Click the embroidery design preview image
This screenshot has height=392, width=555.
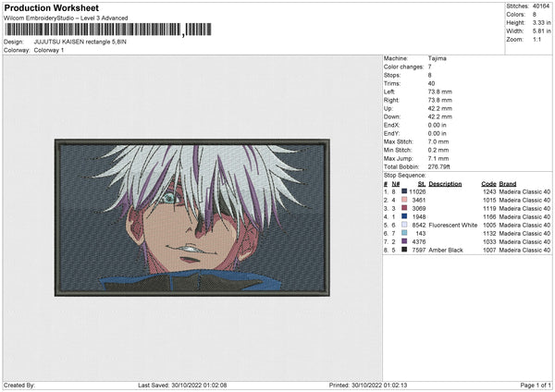tap(192, 217)
